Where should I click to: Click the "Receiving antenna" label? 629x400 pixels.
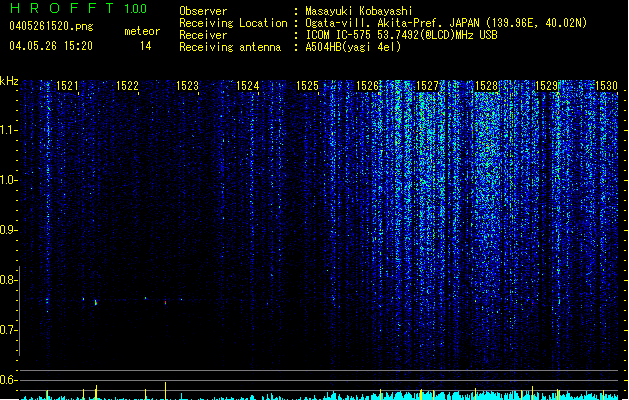(230, 47)
